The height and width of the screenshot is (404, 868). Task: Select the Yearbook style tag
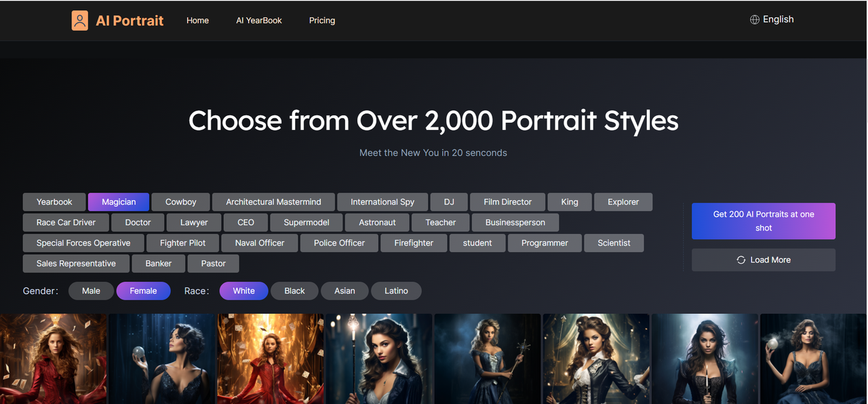click(54, 202)
